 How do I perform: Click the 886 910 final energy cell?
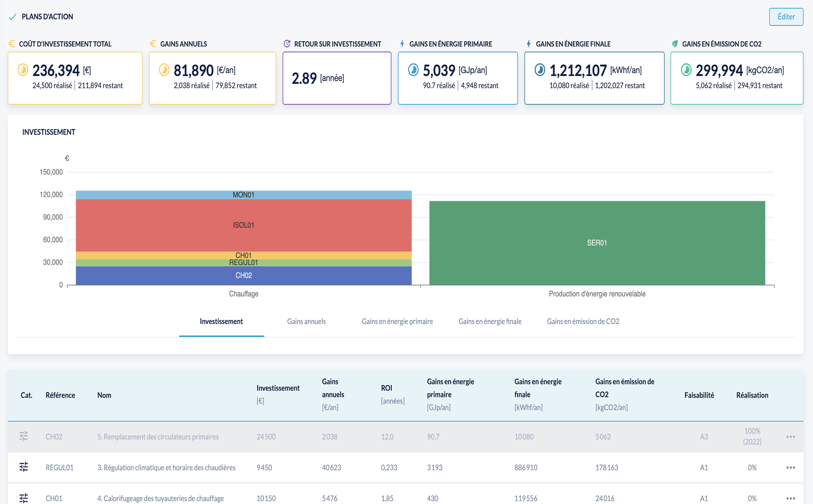[526, 467]
